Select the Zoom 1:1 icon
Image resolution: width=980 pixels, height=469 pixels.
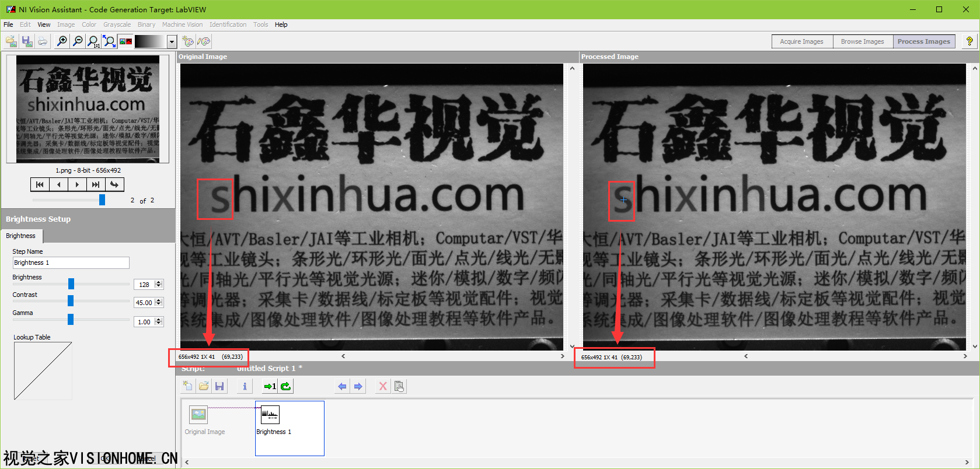point(93,41)
